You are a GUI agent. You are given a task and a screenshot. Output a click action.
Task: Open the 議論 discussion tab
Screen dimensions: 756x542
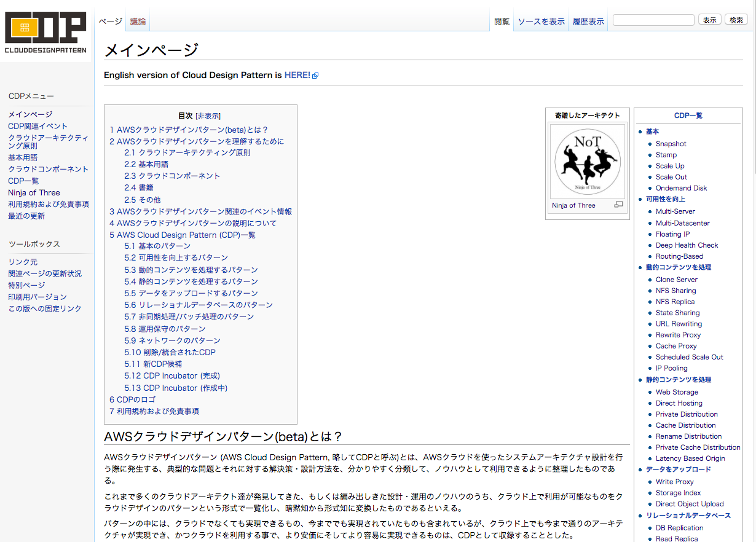click(138, 22)
